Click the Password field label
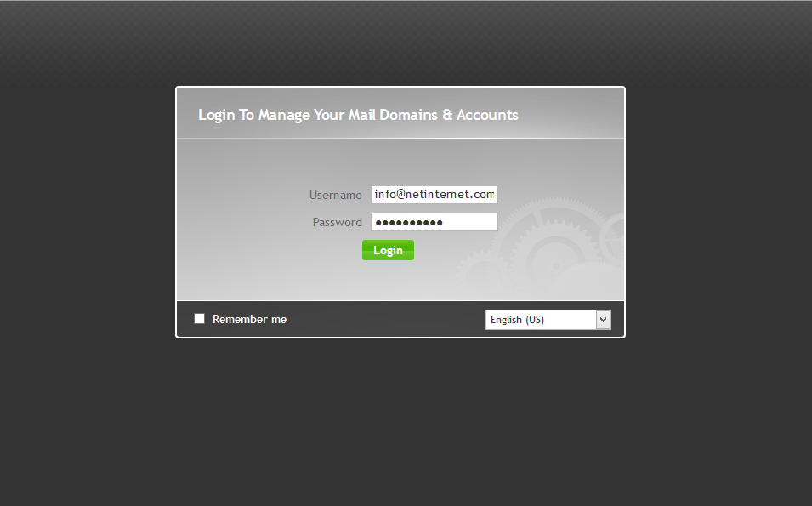The image size is (812, 506). [x=337, y=222]
